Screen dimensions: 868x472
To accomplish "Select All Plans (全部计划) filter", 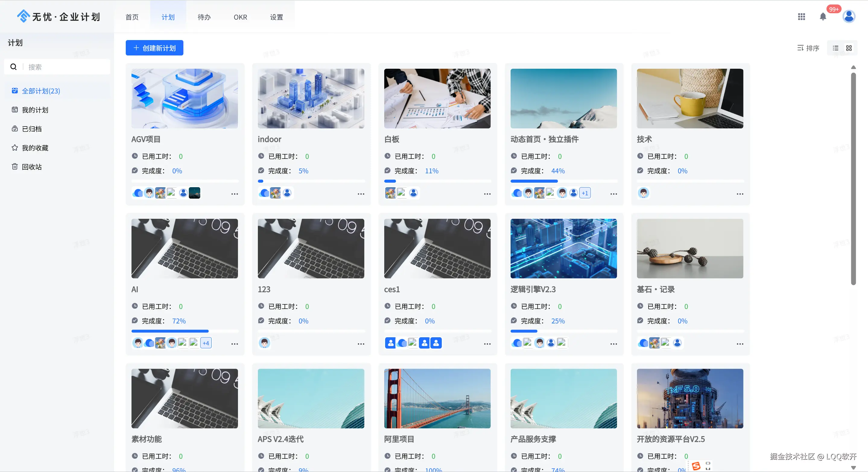I will [x=40, y=91].
